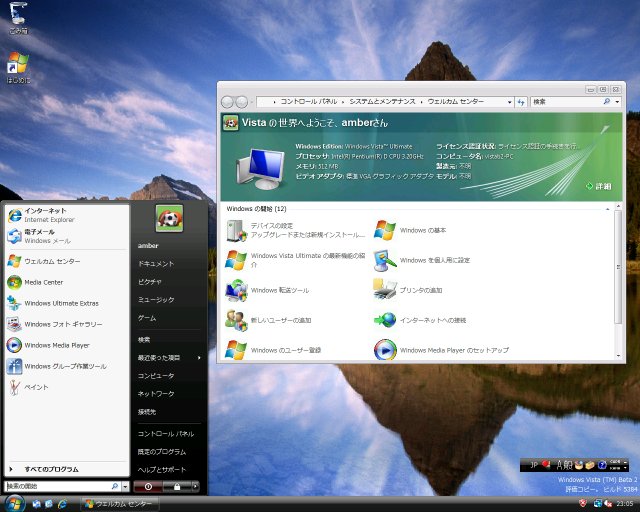Click the Welcome Center vertical scrollbar
640x512 pixels.
[x=618, y=266]
